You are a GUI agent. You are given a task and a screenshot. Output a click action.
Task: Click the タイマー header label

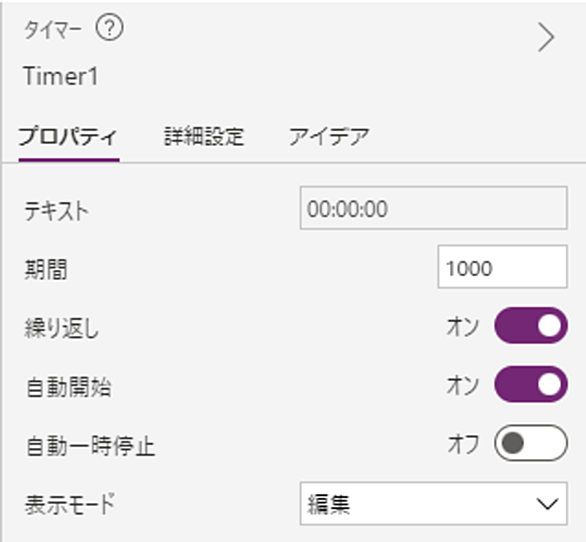[53, 30]
